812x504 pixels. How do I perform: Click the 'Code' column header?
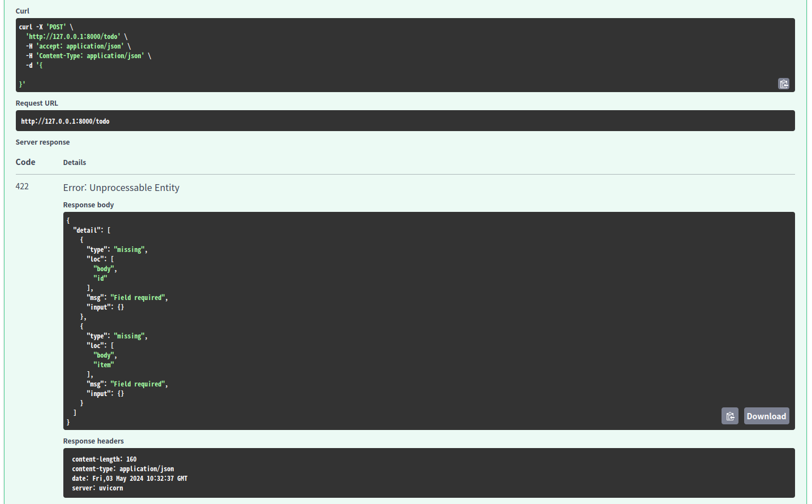pos(25,162)
